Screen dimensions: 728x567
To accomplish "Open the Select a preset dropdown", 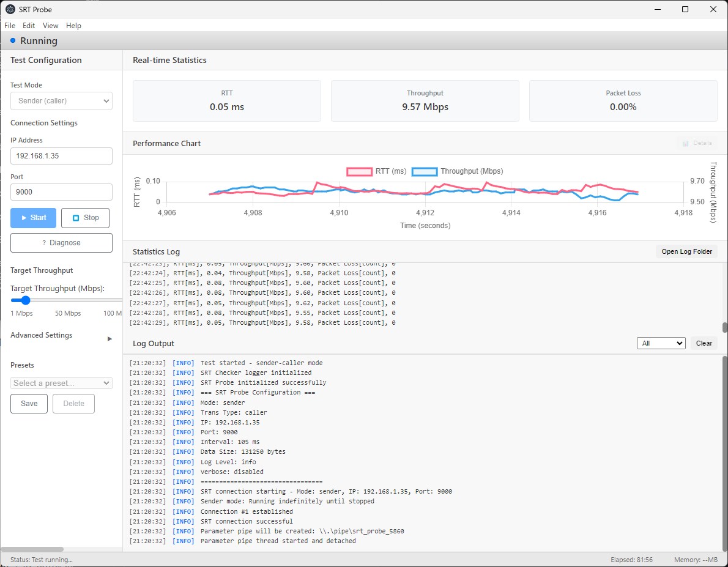I will (61, 383).
